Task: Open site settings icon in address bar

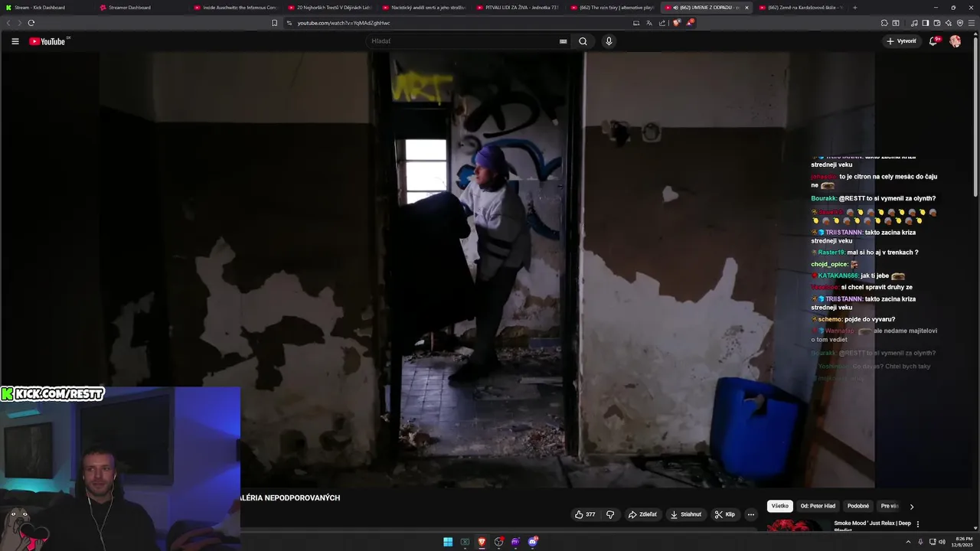Action: tap(289, 23)
